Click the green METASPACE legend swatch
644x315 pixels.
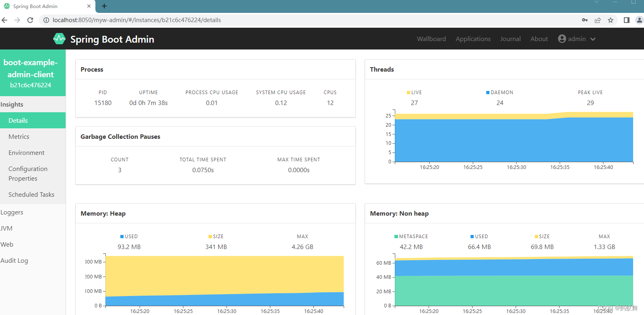click(396, 237)
